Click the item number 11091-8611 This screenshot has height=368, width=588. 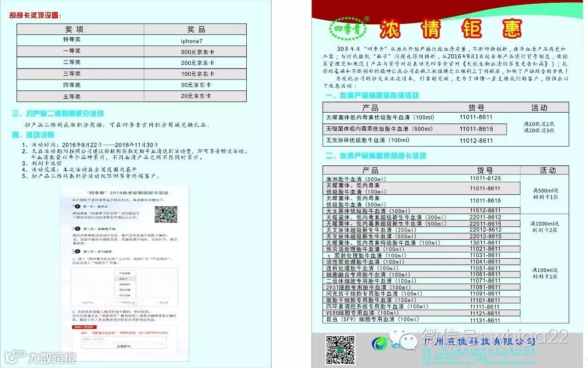pos(485,294)
